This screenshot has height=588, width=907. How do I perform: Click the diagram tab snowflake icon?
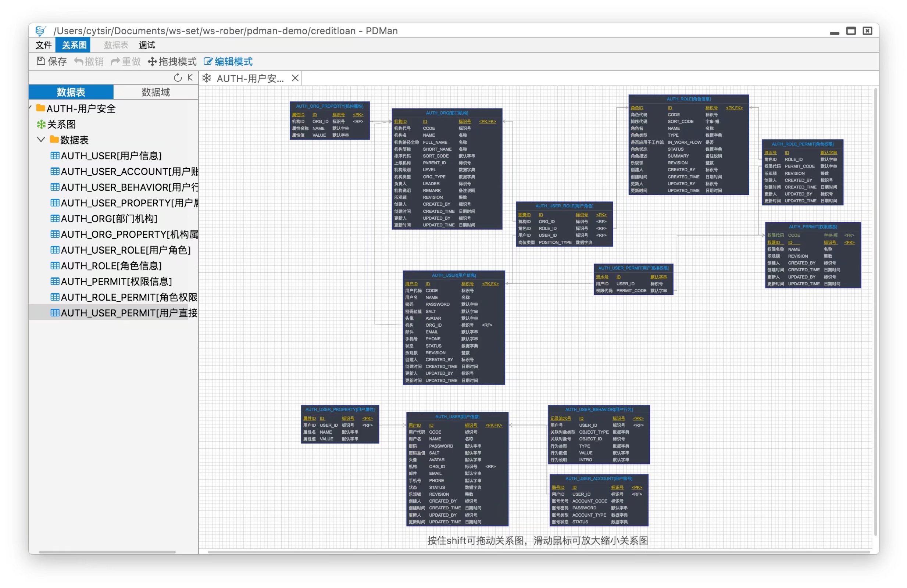(207, 78)
